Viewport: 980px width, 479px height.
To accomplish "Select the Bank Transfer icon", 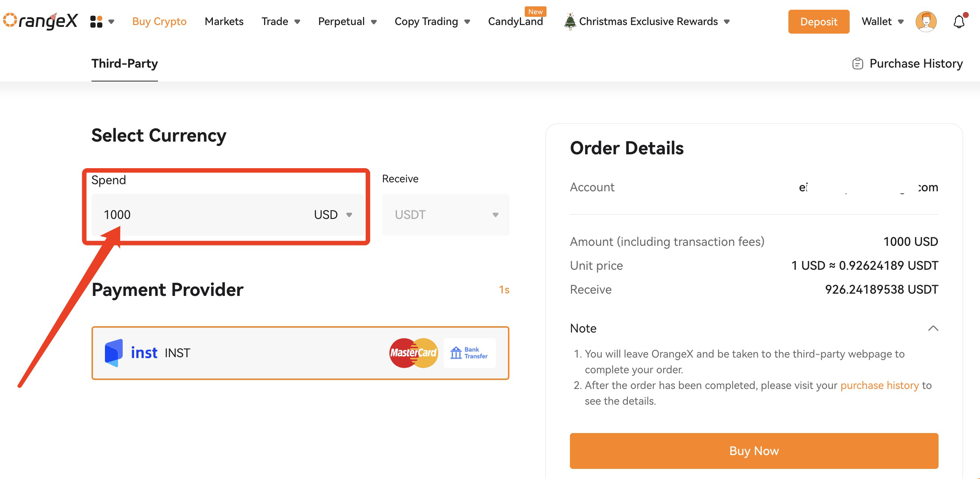I will point(469,353).
